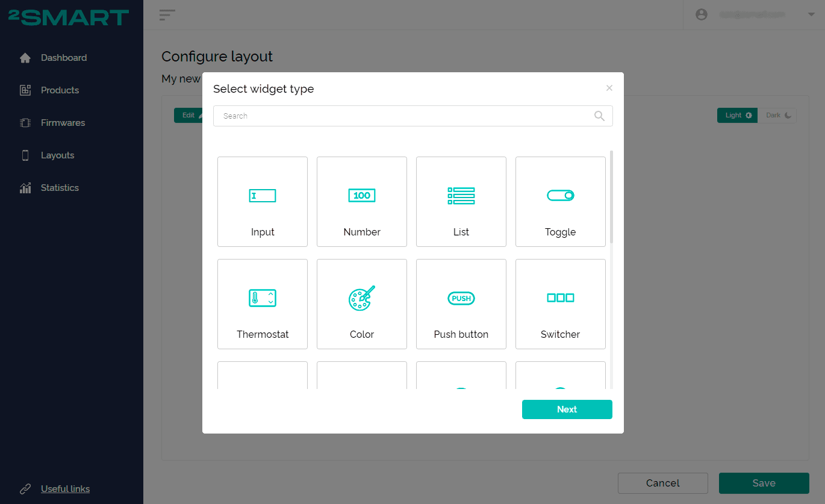Open the Layouts menu item
825x504 pixels.
pos(57,155)
